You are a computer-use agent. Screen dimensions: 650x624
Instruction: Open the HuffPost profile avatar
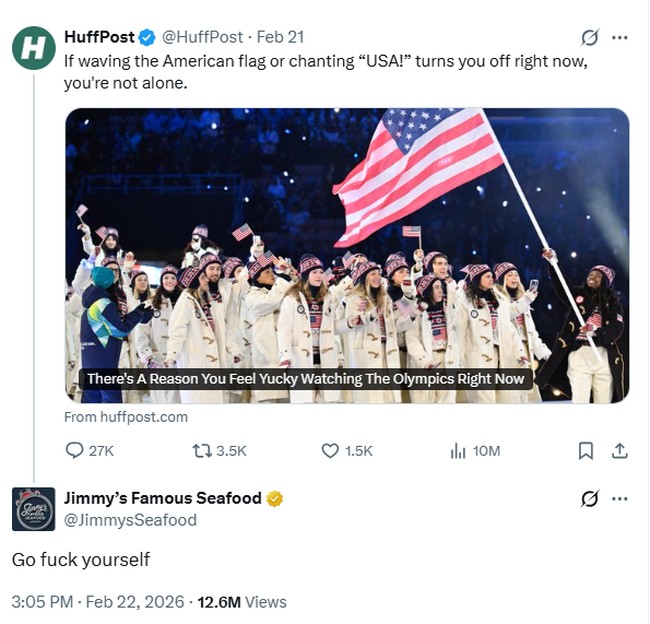(x=33, y=48)
